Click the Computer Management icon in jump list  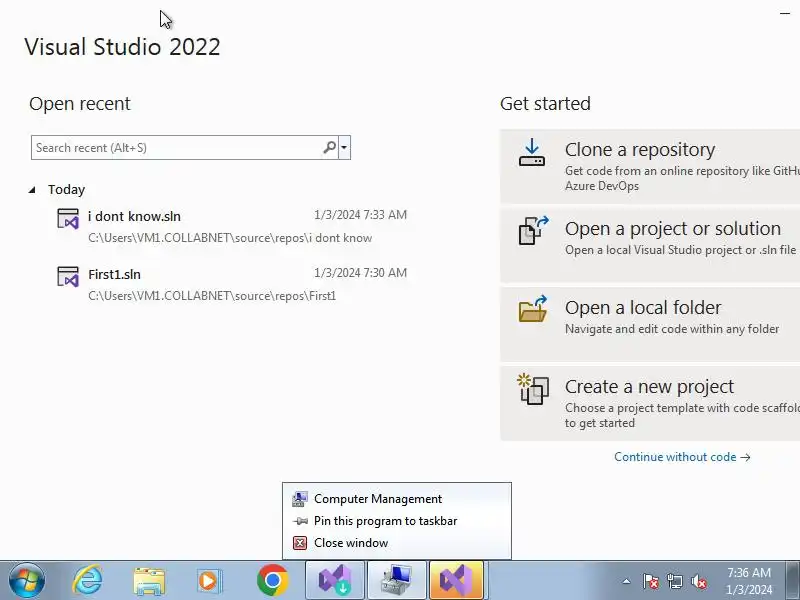pos(300,499)
